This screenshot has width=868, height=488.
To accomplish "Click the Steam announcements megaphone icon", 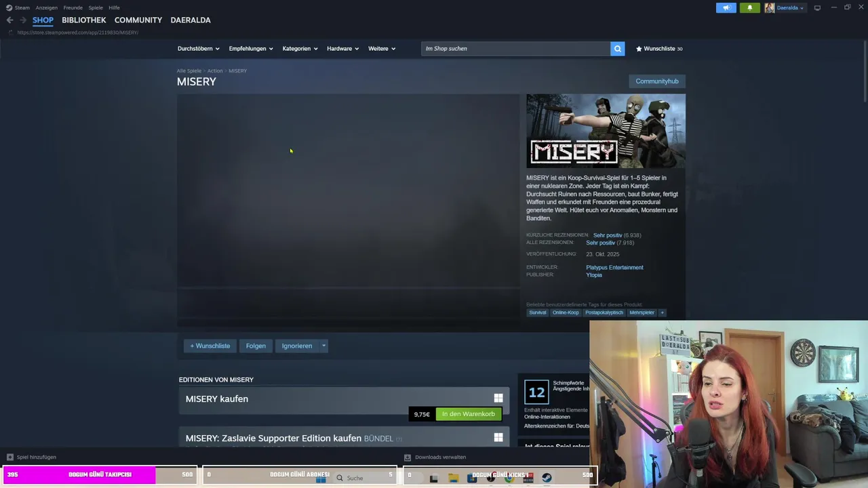I will pyautogui.click(x=726, y=8).
